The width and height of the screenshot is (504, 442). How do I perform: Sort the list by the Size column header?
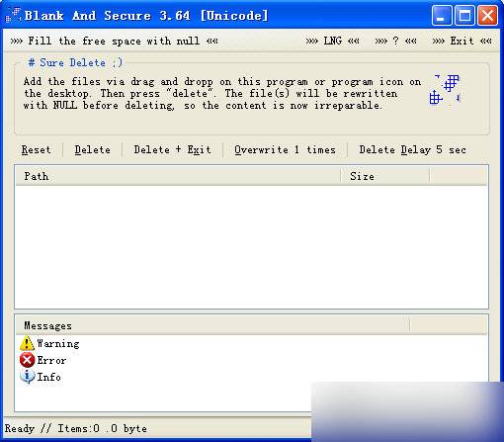(x=385, y=176)
